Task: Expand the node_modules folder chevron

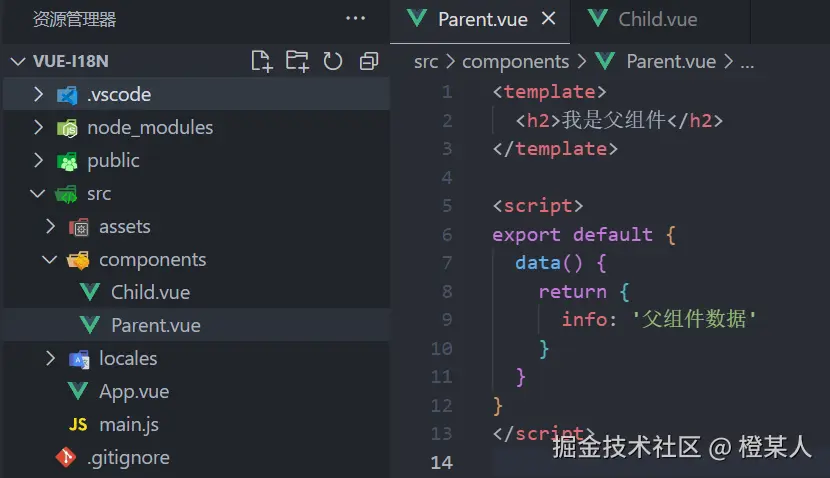Action: pyautogui.click(x=38, y=128)
